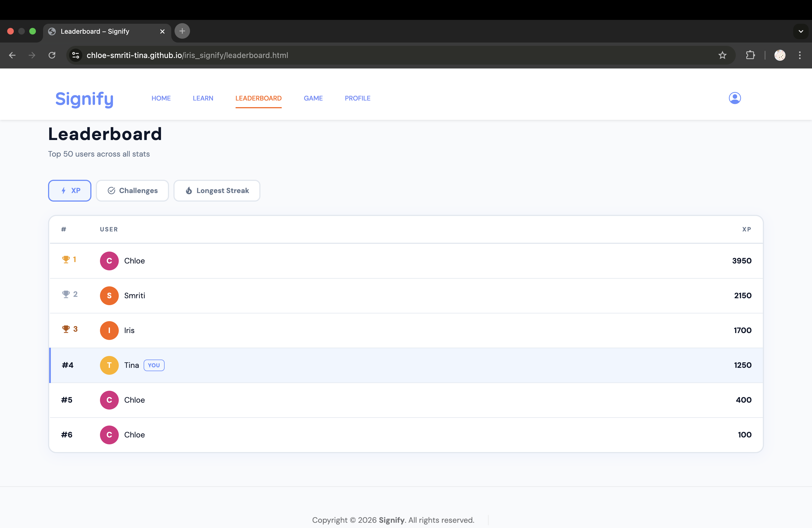Select the XP leaderboard filter

(x=70, y=191)
